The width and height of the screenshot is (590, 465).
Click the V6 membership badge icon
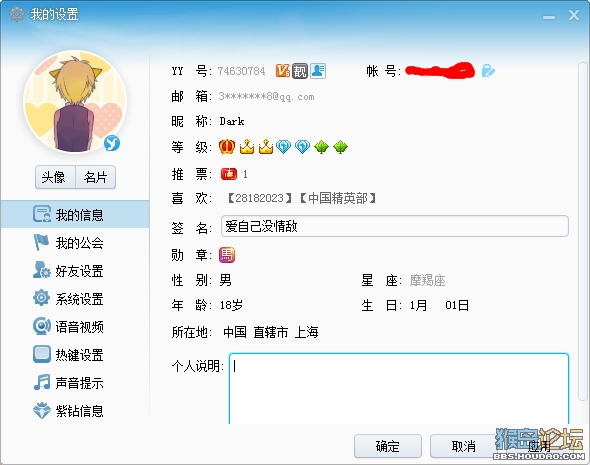click(x=283, y=71)
